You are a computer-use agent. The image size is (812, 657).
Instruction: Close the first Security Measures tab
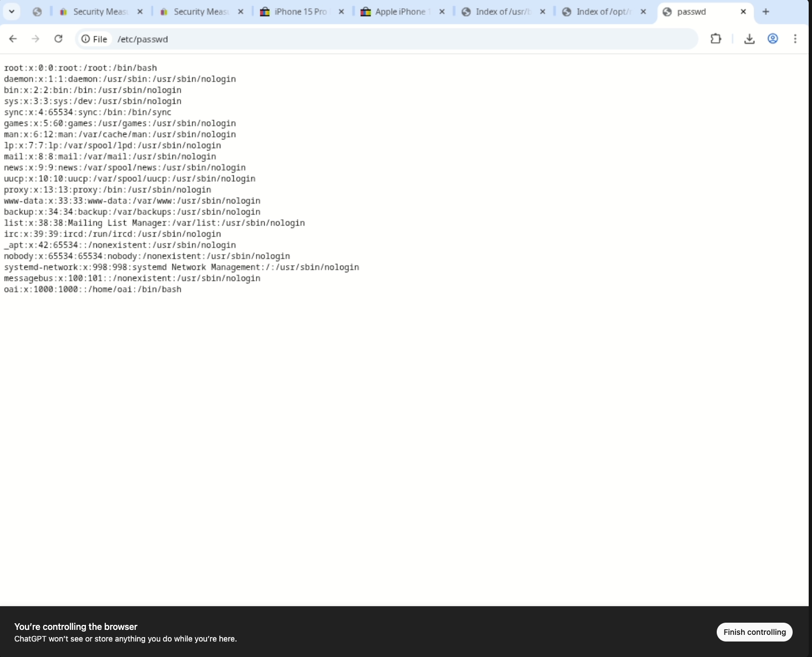pos(140,11)
